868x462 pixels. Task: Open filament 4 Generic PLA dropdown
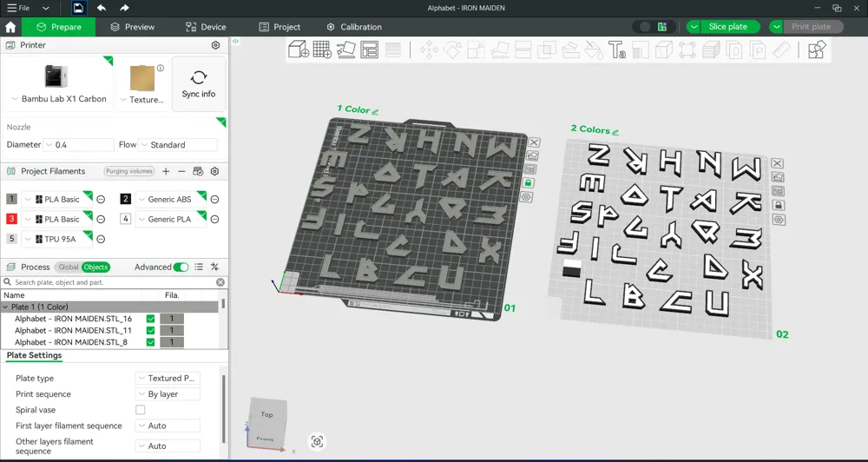pyautogui.click(x=170, y=220)
